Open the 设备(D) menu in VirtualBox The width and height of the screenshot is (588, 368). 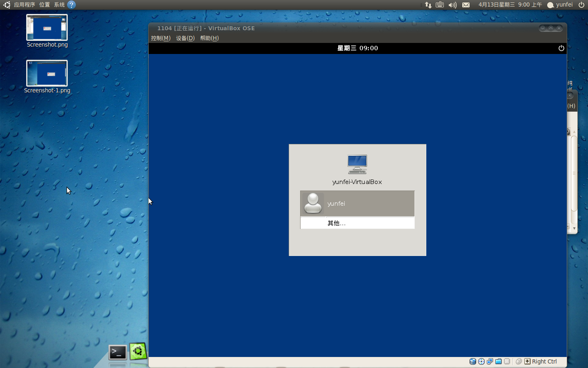click(185, 38)
